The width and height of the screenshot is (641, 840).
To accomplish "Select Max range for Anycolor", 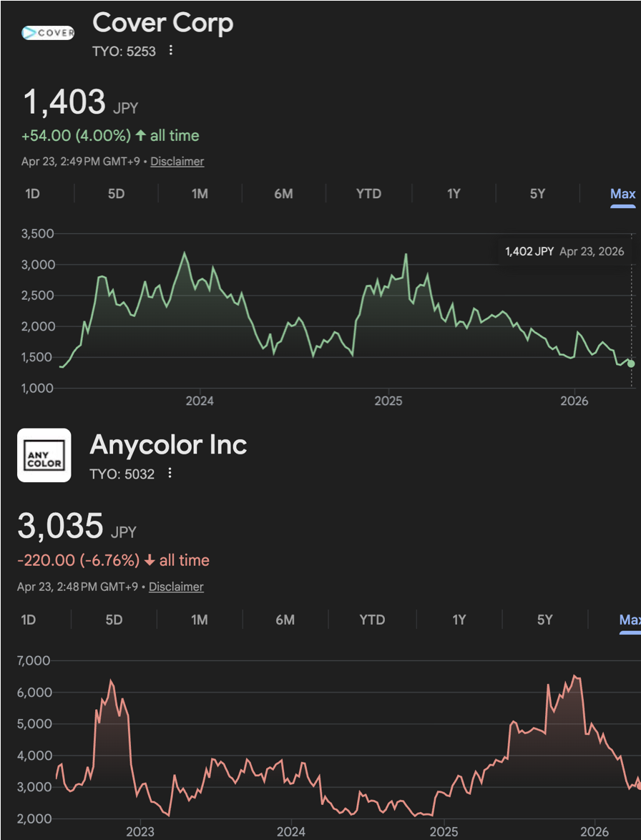I will [630, 620].
